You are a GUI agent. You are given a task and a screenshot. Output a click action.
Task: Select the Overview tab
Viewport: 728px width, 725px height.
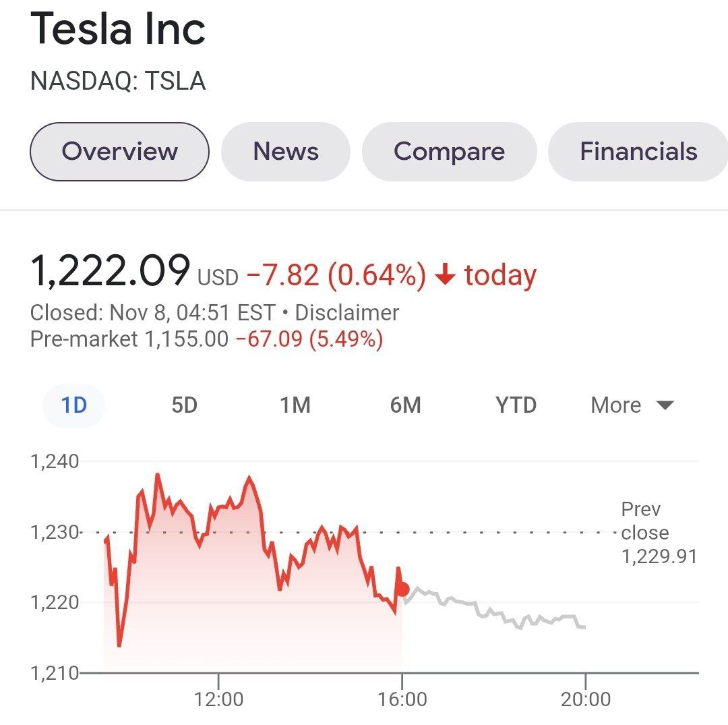(x=119, y=151)
